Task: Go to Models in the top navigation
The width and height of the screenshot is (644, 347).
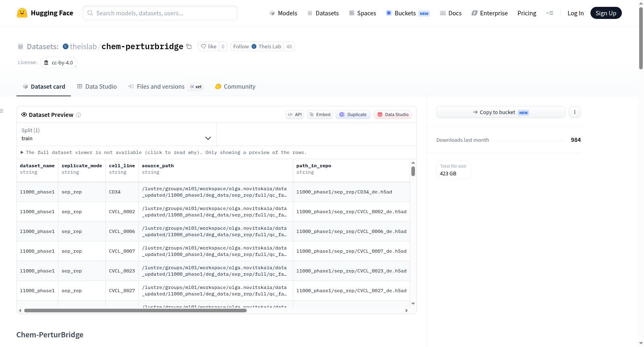Action: pos(283,13)
